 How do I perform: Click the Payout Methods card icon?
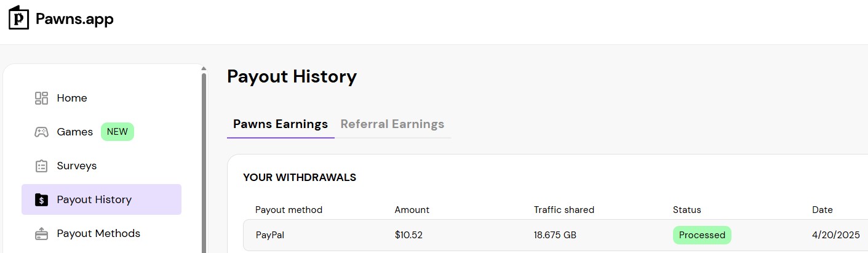pyautogui.click(x=41, y=233)
